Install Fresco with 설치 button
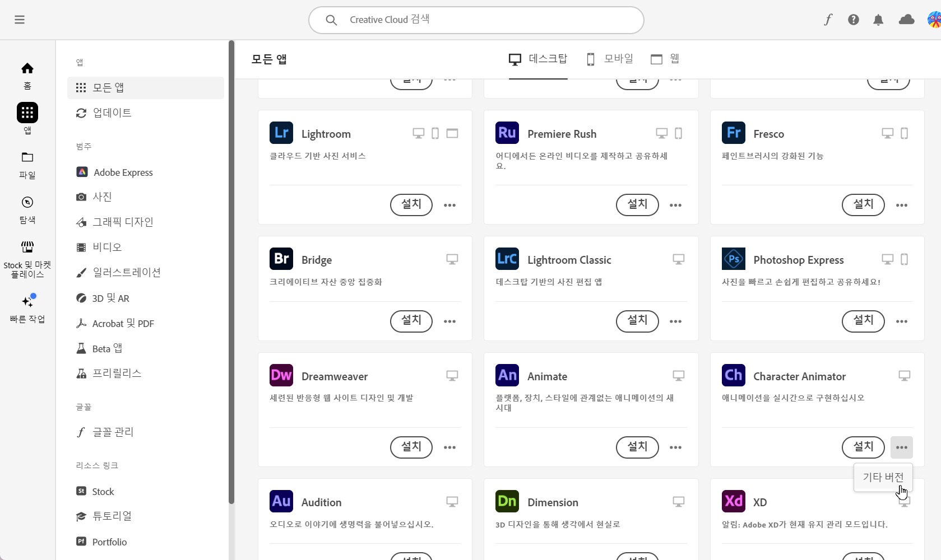Image resolution: width=941 pixels, height=560 pixels. (x=863, y=205)
